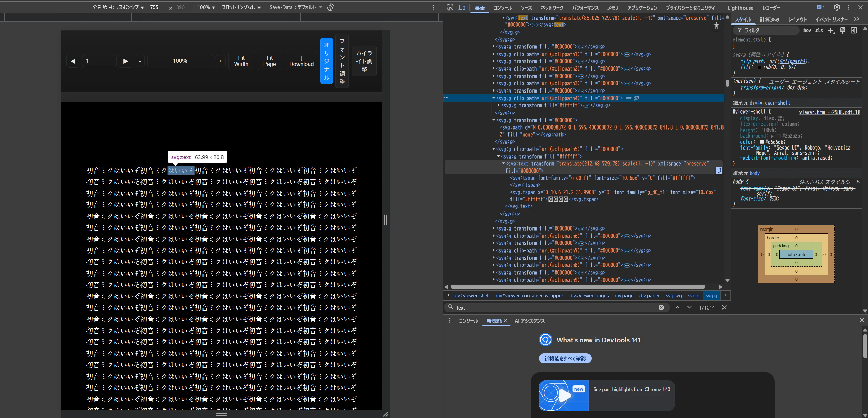
Task: Collapse the selected clippath4 svg:g node
Action: click(494, 98)
